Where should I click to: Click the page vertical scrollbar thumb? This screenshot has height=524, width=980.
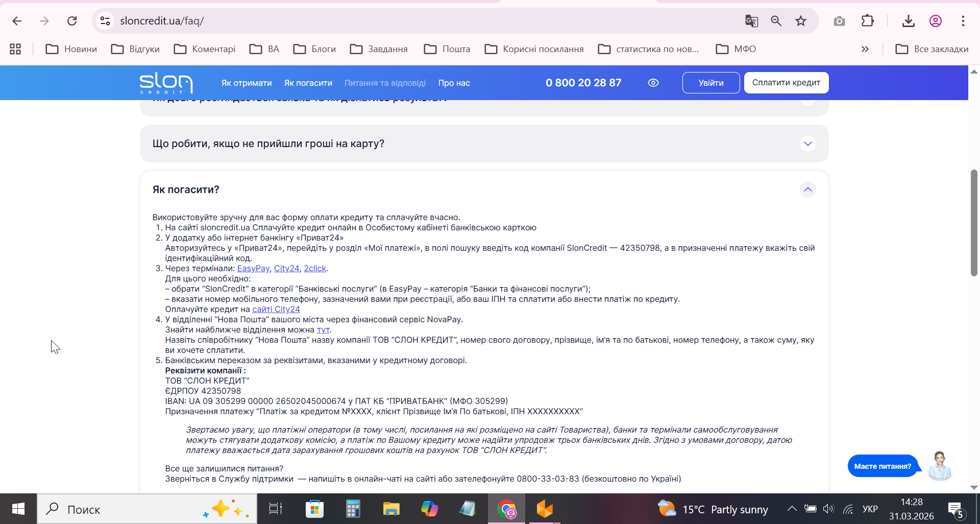(974, 223)
